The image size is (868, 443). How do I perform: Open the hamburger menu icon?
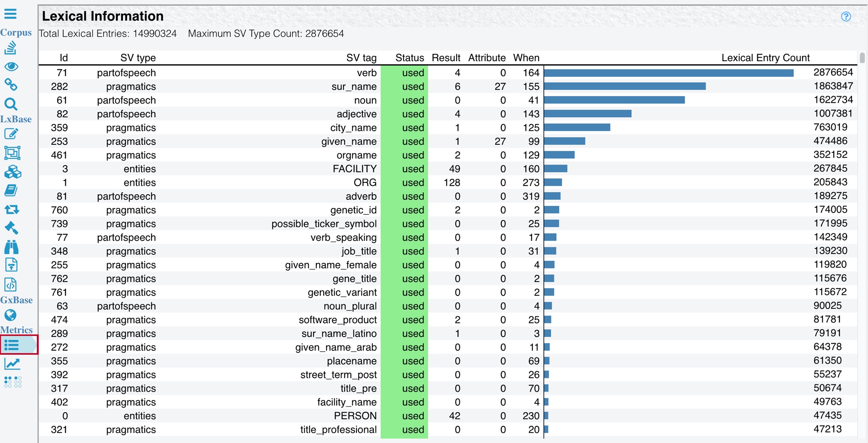[11, 14]
